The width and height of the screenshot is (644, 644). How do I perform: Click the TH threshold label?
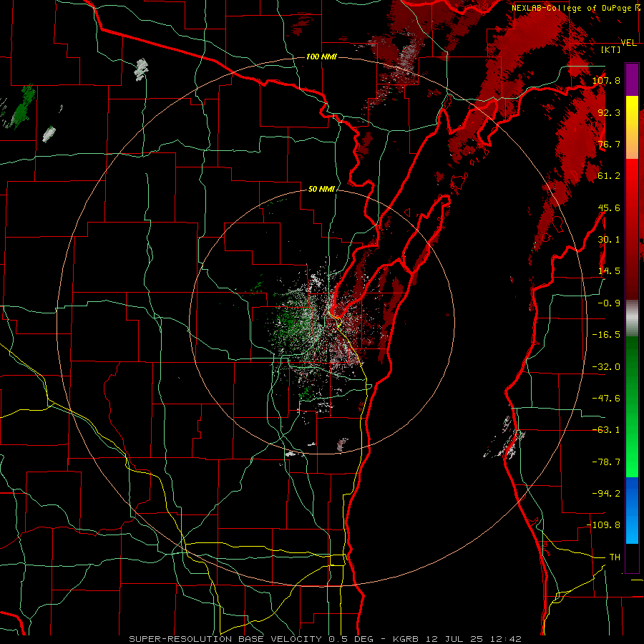coord(615,557)
